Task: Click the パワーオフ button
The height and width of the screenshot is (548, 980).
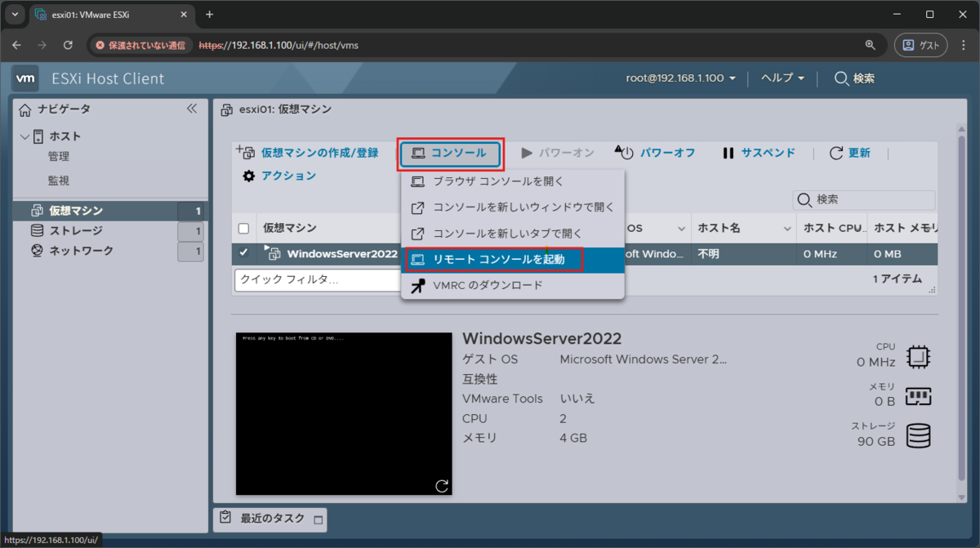Action: tap(655, 153)
